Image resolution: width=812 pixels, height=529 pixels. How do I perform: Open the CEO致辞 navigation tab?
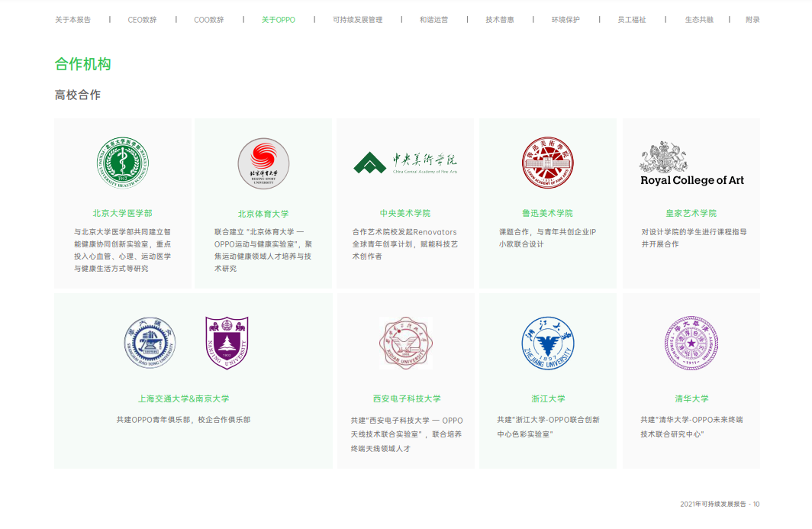[x=143, y=20]
